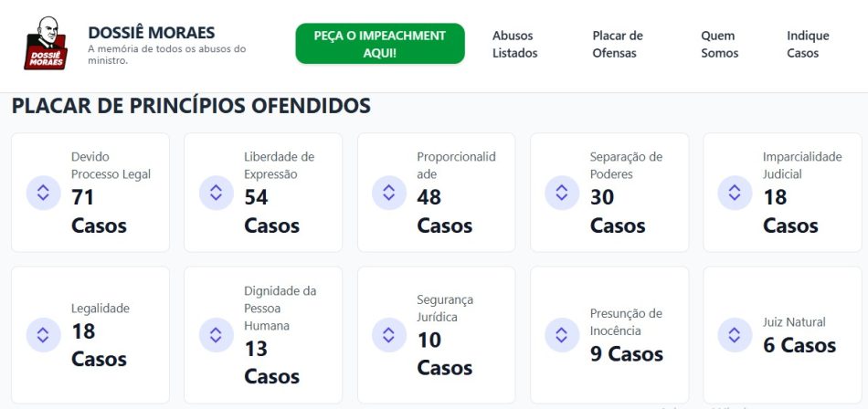
Task: Click the Dossiê Moraes site title
Action: tap(152, 33)
